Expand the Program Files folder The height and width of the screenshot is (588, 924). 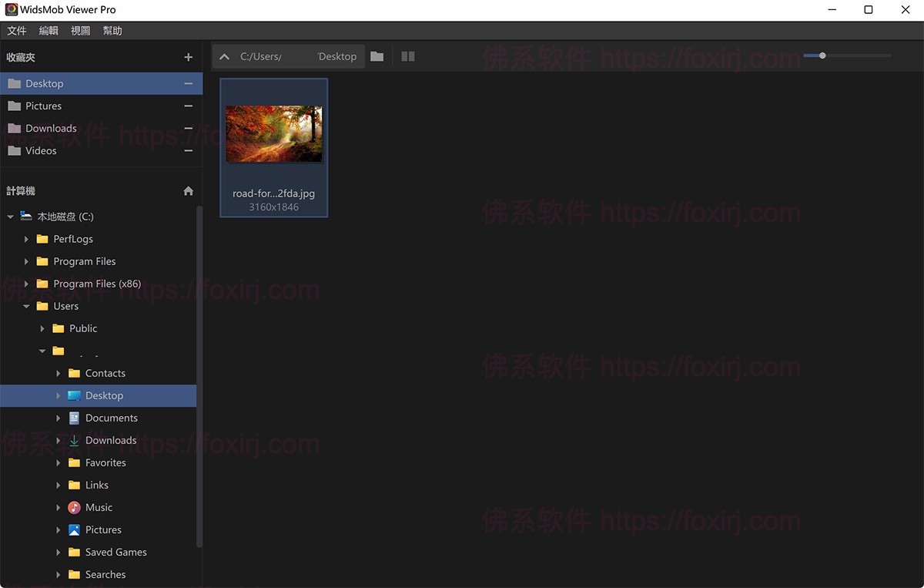pos(26,261)
